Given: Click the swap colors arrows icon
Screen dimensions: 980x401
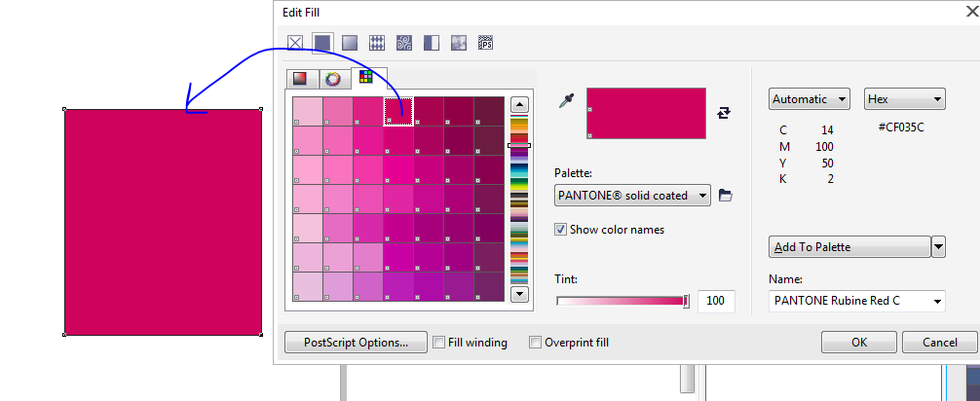Looking at the screenshot, I should click(x=723, y=113).
